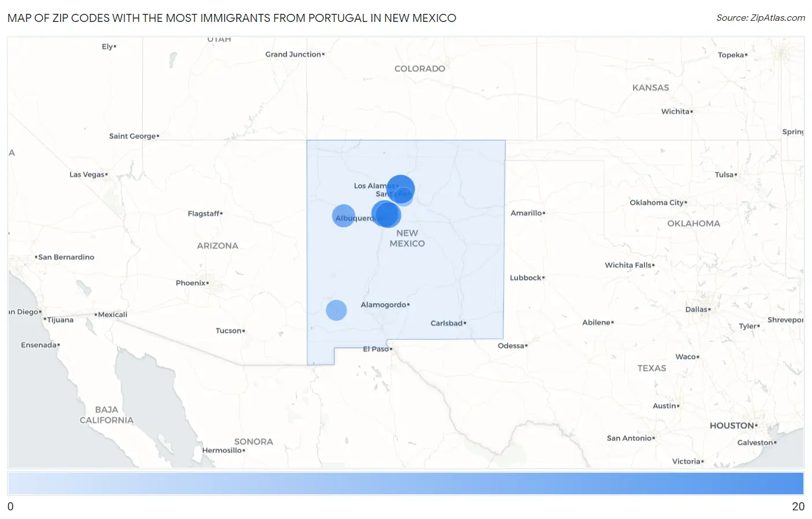The width and height of the screenshot is (812, 519).
Task: Click the KANSAS state label
Action: 651,88
